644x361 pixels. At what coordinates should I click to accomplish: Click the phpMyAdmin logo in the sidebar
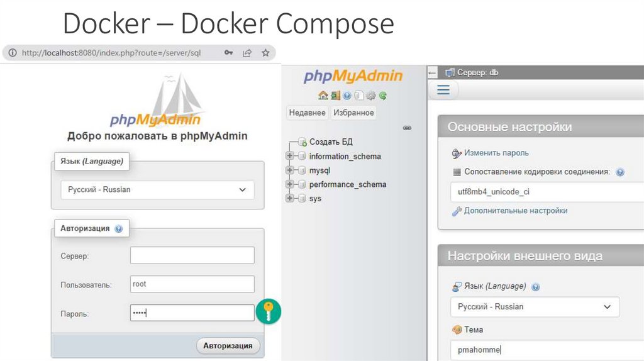[353, 76]
